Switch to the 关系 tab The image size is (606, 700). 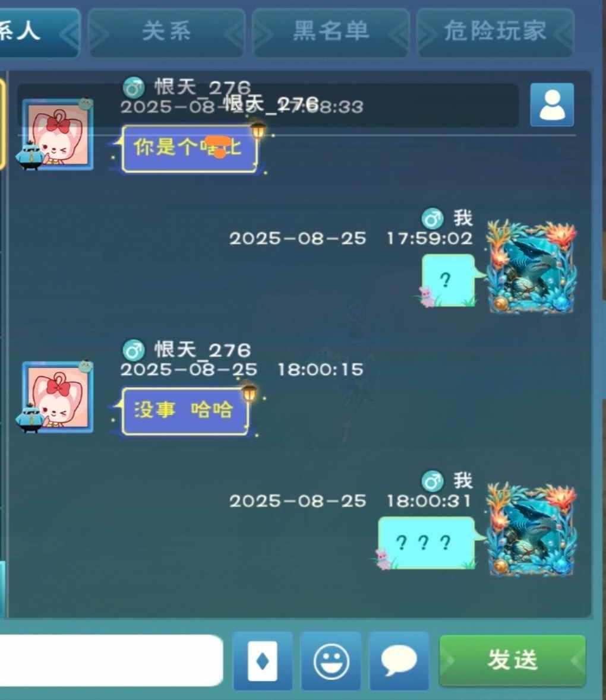pyautogui.click(x=166, y=31)
